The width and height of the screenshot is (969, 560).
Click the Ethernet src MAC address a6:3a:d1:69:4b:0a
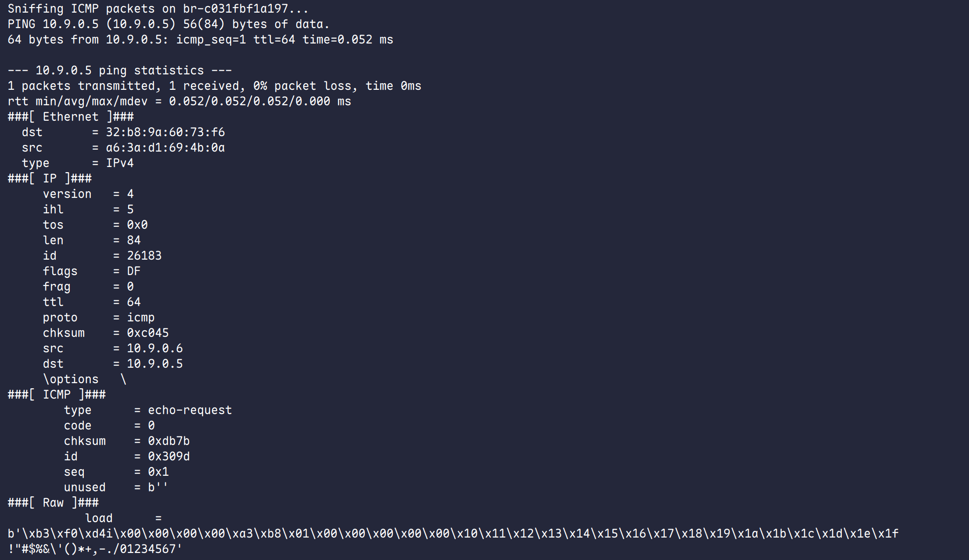165,147
